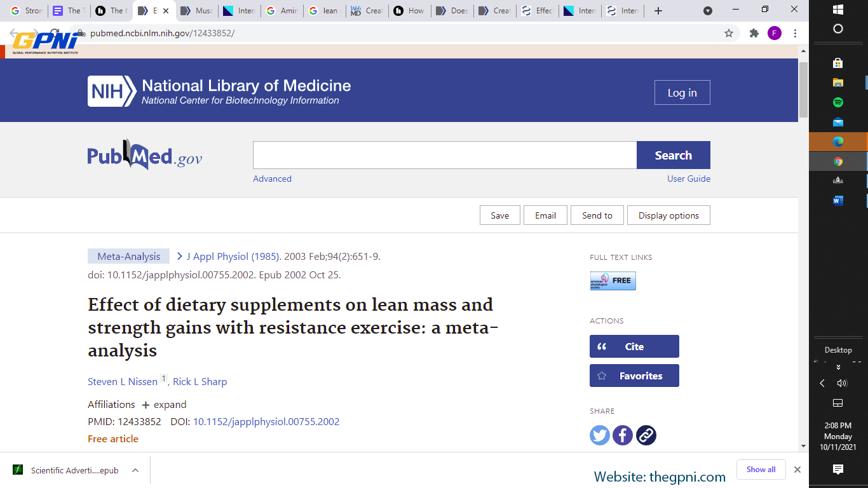
Task: Copy permalink via chain link icon
Action: click(646, 435)
